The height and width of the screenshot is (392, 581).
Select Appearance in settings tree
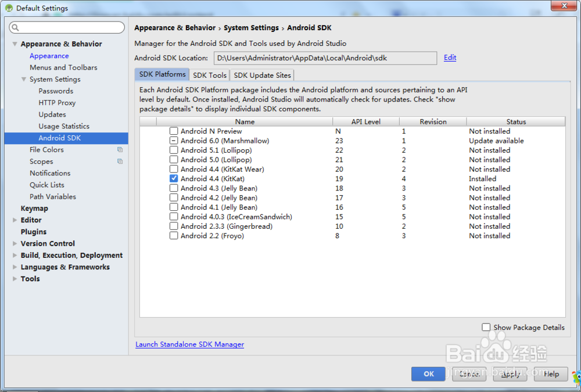tap(49, 56)
